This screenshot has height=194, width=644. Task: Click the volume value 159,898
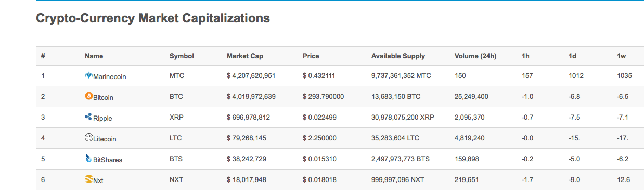[467, 159]
